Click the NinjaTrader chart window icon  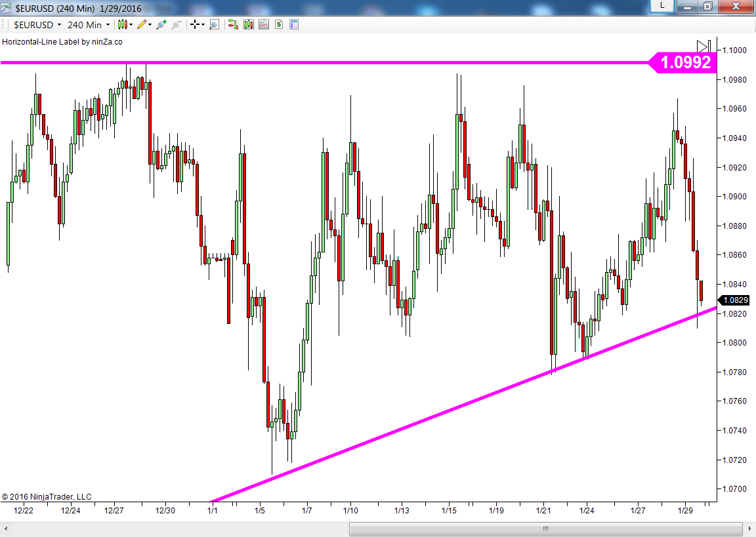6,7
